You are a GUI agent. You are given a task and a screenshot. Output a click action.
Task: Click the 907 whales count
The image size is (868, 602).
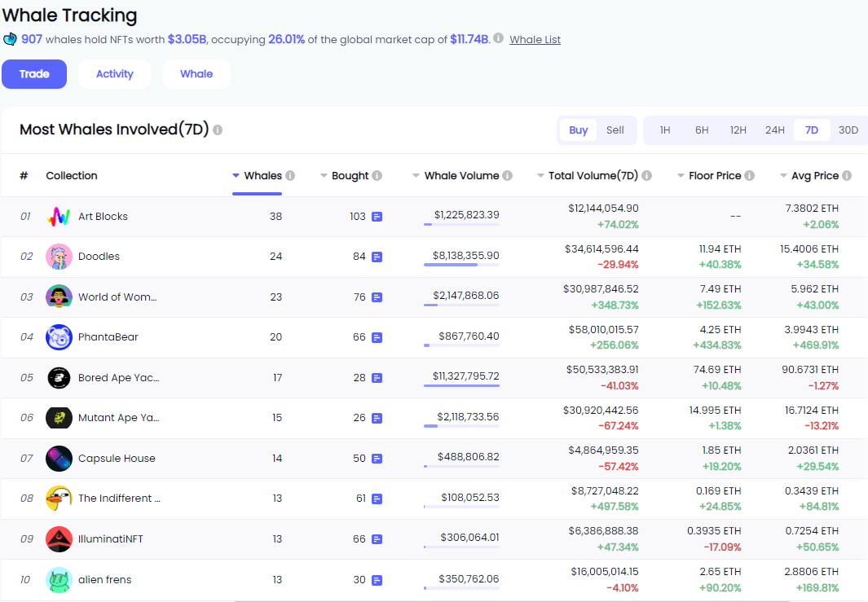32,39
